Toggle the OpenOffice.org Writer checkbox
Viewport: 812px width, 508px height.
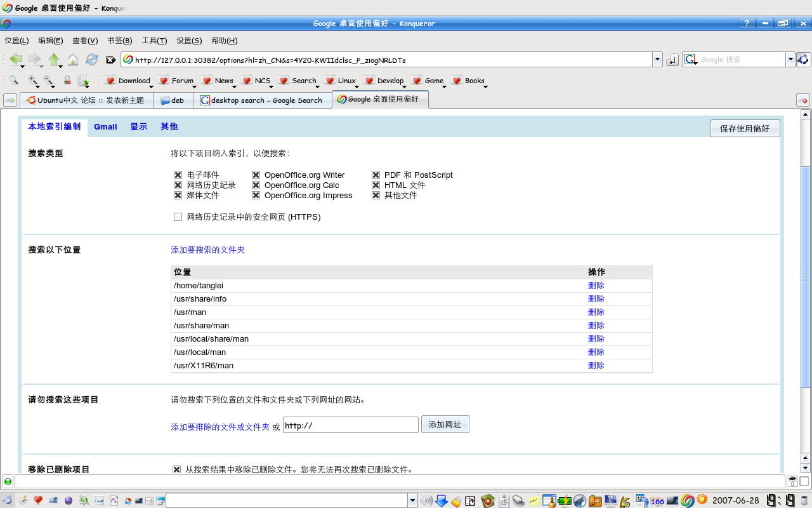(x=256, y=175)
